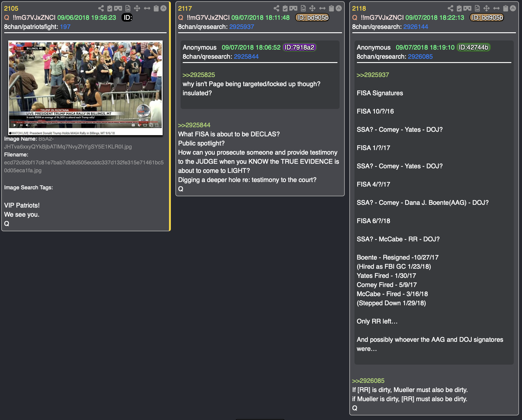
Task: Click the horizontal arrows icon on post 2117
Action: click(x=323, y=9)
